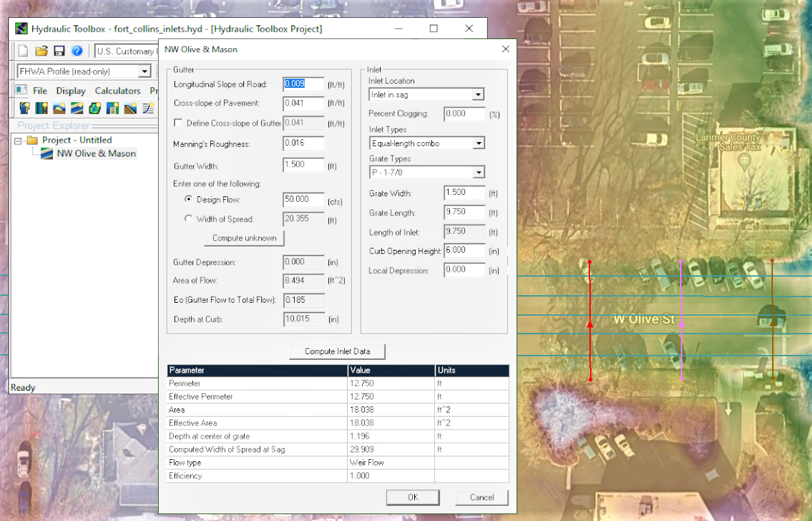
Task: Select the NW Olive & Mason tree item
Action: point(94,153)
